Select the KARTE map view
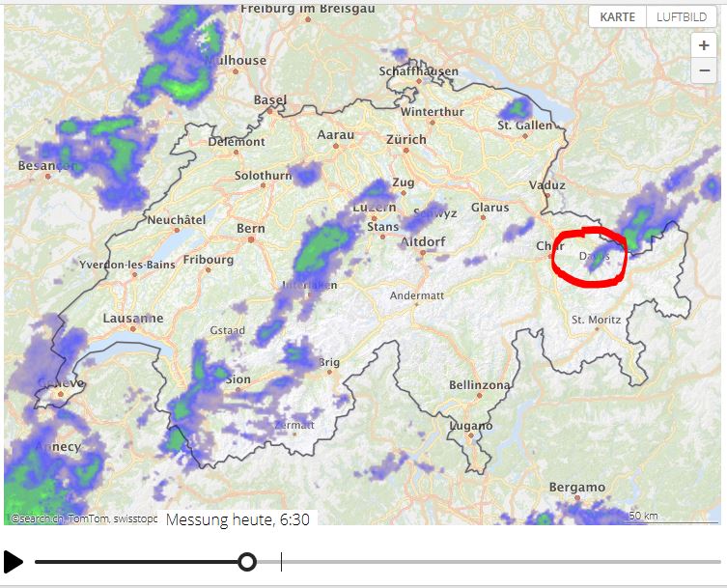 point(617,17)
